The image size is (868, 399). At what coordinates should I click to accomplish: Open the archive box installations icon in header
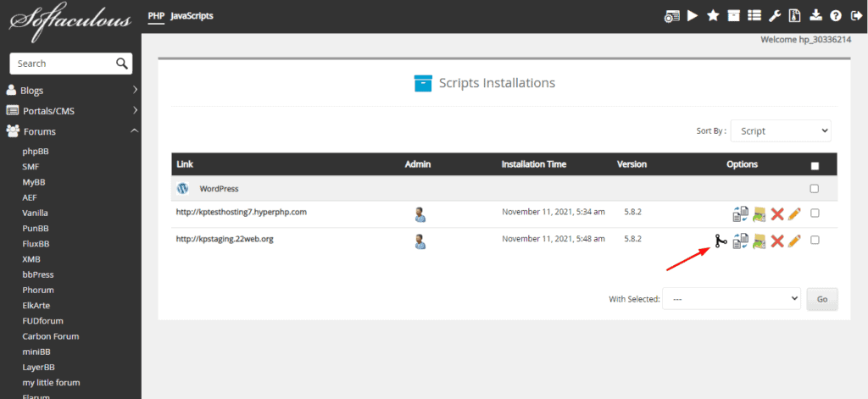click(733, 16)
